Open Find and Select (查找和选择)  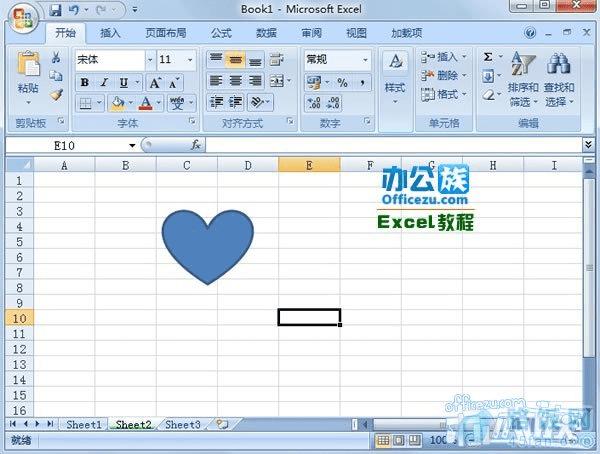tap(559, 79)
